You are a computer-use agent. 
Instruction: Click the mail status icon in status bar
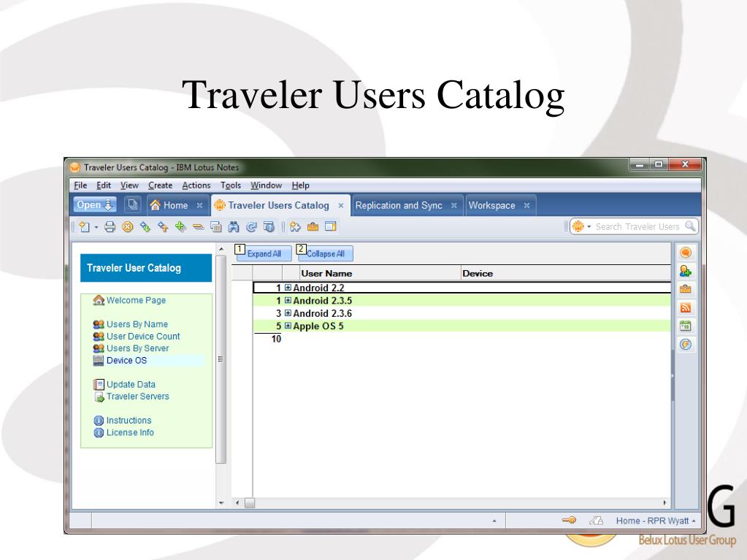tap(596, 521)
